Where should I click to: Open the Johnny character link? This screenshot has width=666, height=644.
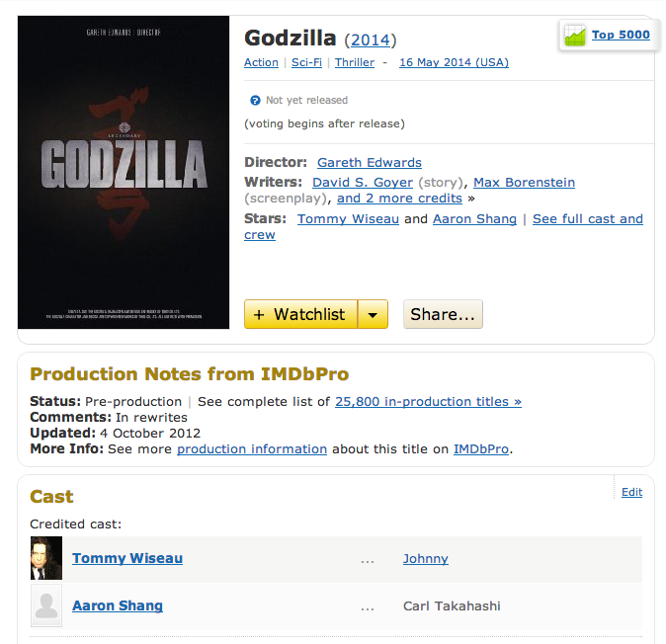coord(425,559)
